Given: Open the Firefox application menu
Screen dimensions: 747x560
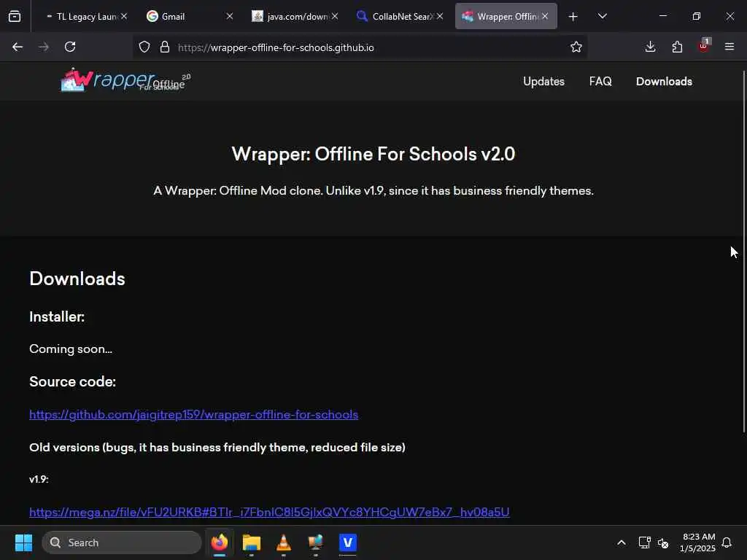Looking at the screenshot, I should coord(729,47).
